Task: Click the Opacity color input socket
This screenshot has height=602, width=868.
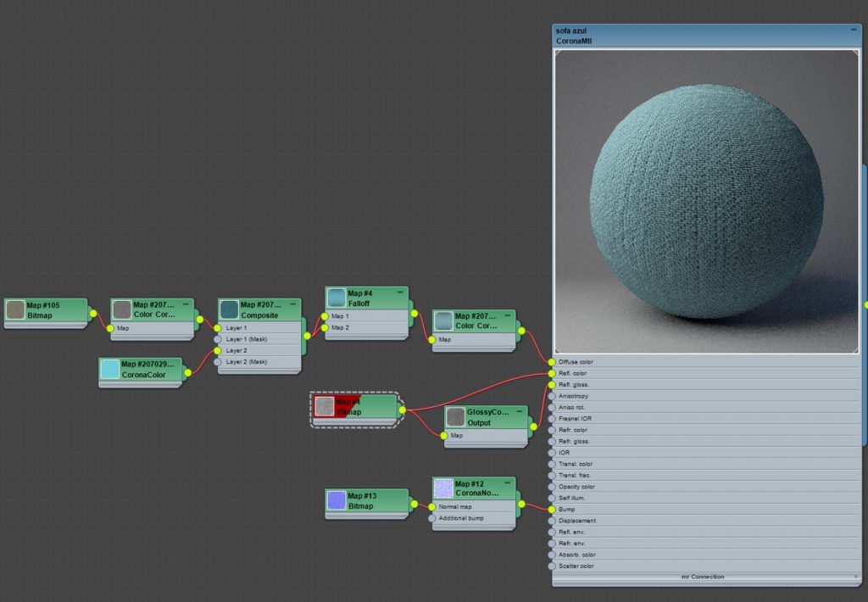Action: point(551,488)
